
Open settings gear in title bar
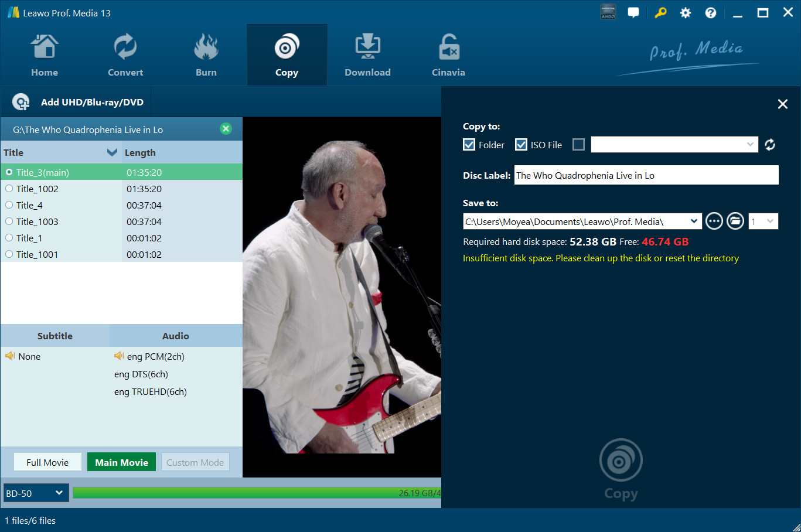coord(685,13)
